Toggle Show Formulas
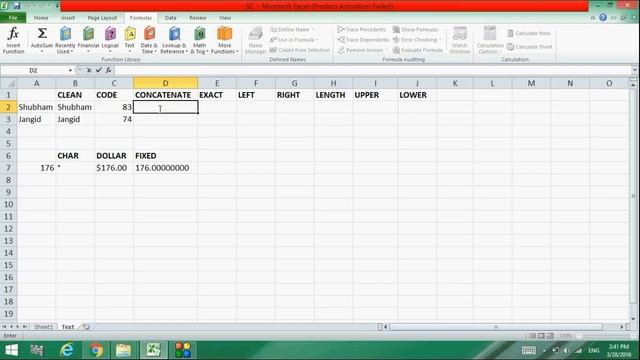 point(416,29)
